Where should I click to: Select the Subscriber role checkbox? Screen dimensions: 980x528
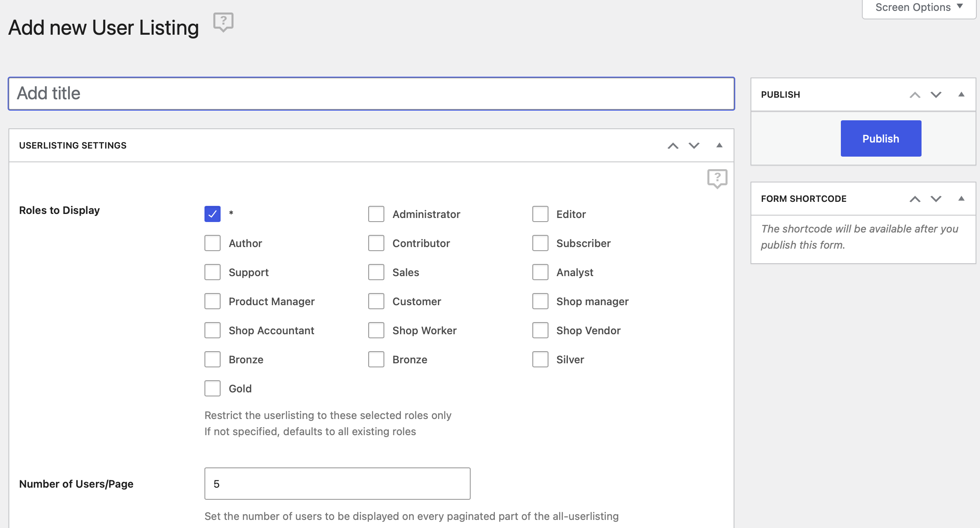pyautogui.click(x=540, y=243)
